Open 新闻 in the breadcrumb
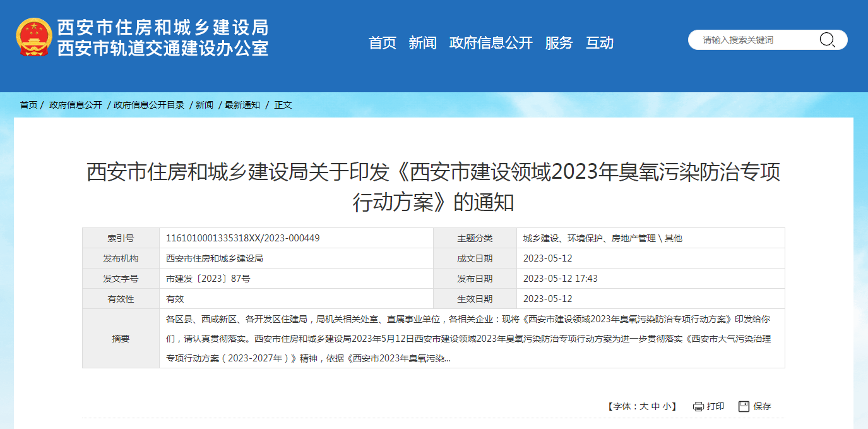The image size is (868, 429). coord(205,105)
